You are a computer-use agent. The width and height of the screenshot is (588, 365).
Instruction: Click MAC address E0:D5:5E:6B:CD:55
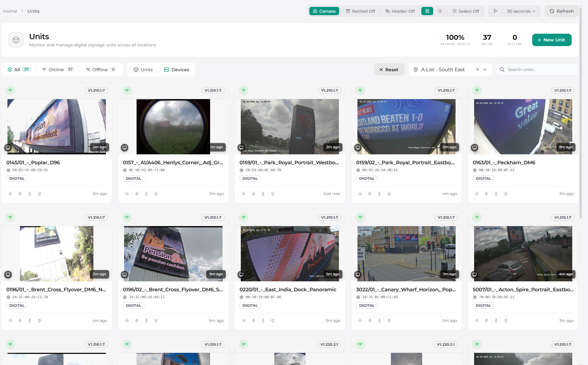coord(30,170)
